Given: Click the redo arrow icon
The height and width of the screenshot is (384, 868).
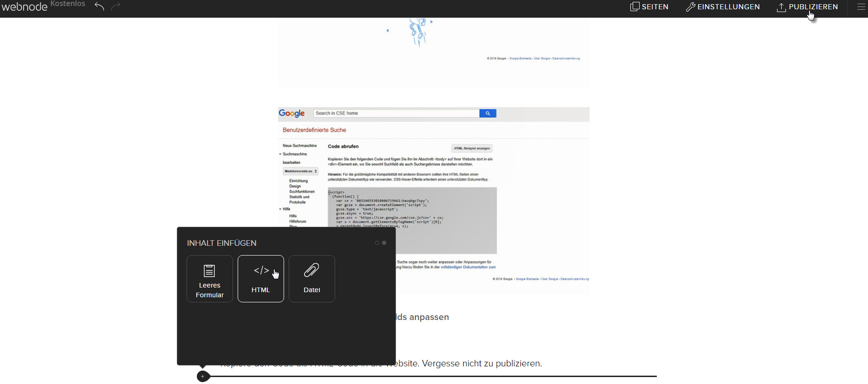Looking at the screenshot, I should pyautogui.click(x=116, y=6).
